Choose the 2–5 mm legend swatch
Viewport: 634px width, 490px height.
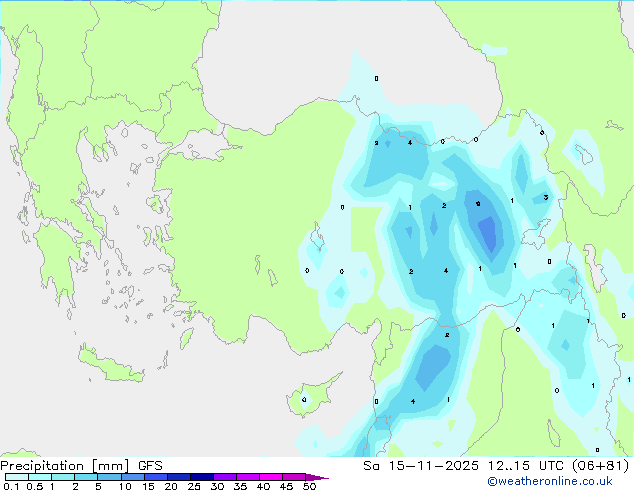pyautogui.click(x=86, y=477)
